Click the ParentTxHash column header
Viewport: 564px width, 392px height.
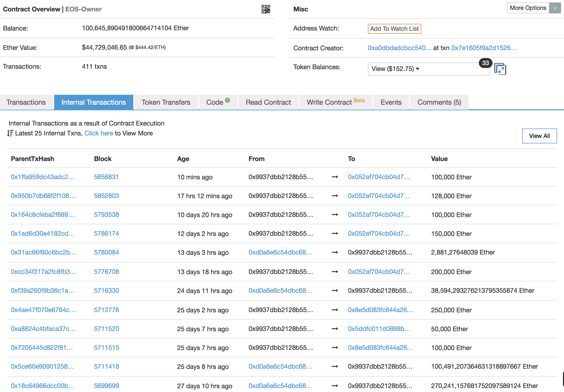33,159
